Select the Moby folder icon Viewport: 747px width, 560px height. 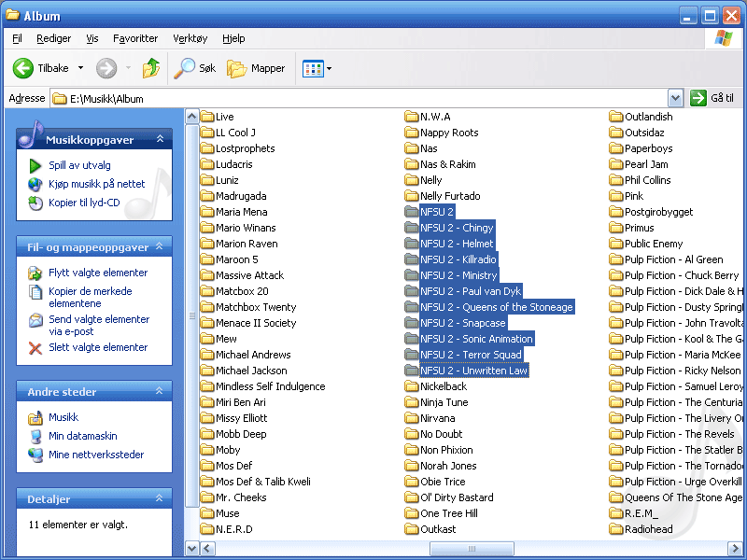(x=207, y=450)
